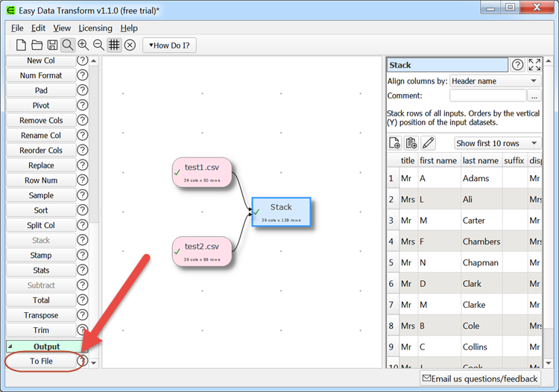Click the new file toolbar icon
Screen dimensions: 559x392
(22, 45)
